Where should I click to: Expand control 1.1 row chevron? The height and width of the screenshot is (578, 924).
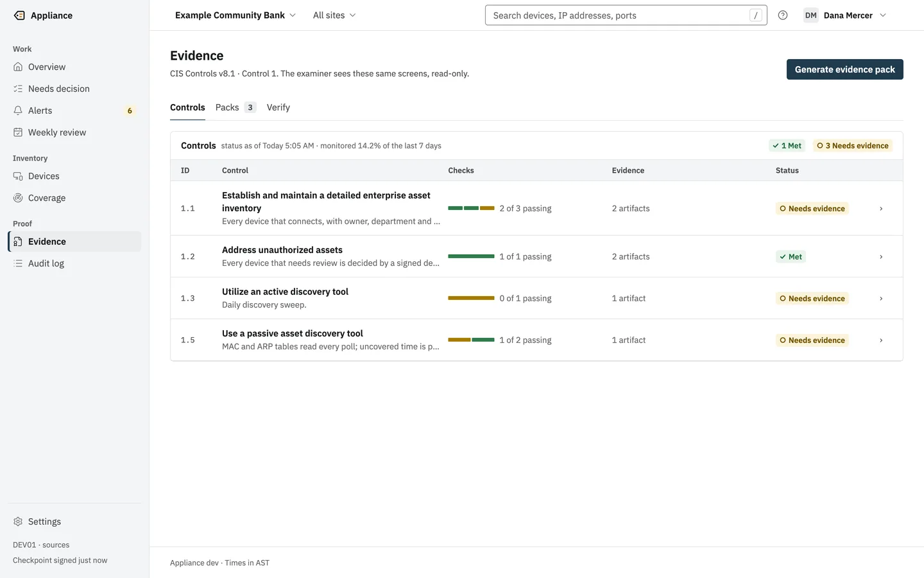[x=881, y=209]
